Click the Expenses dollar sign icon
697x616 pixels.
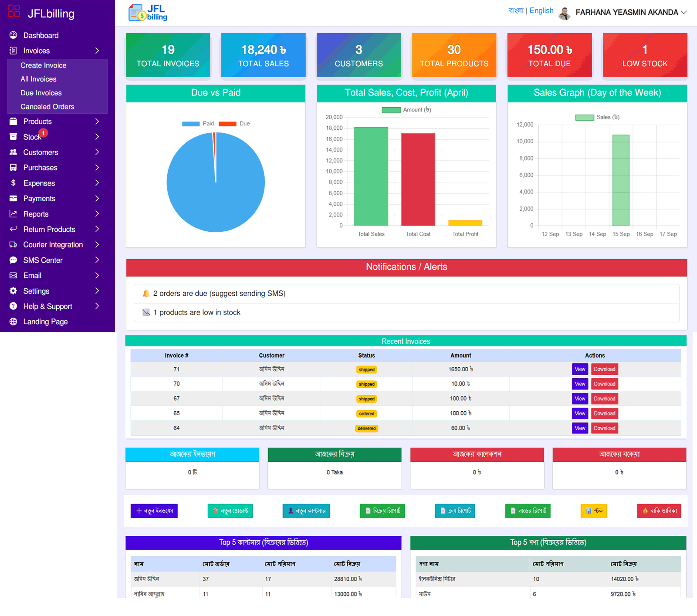[14, 183]
